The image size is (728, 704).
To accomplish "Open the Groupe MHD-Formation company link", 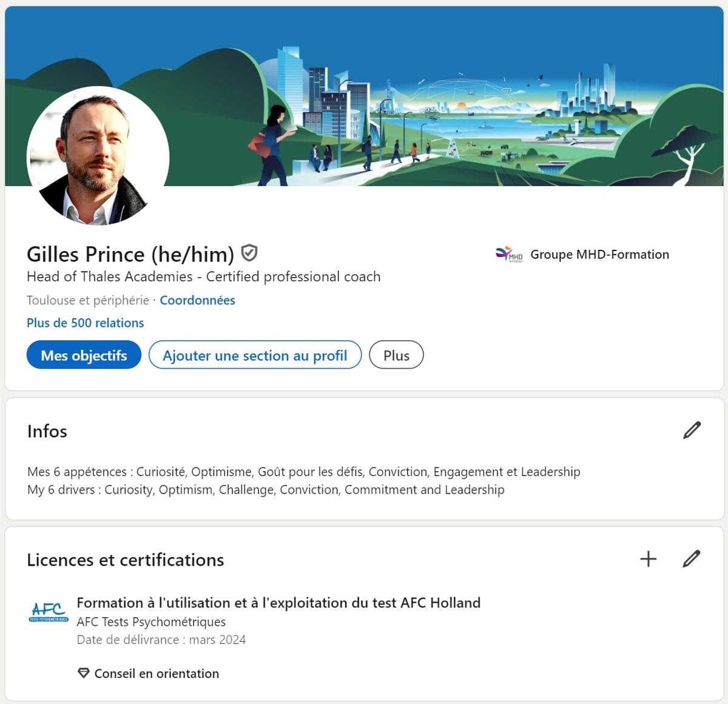I will pos(599,255).
